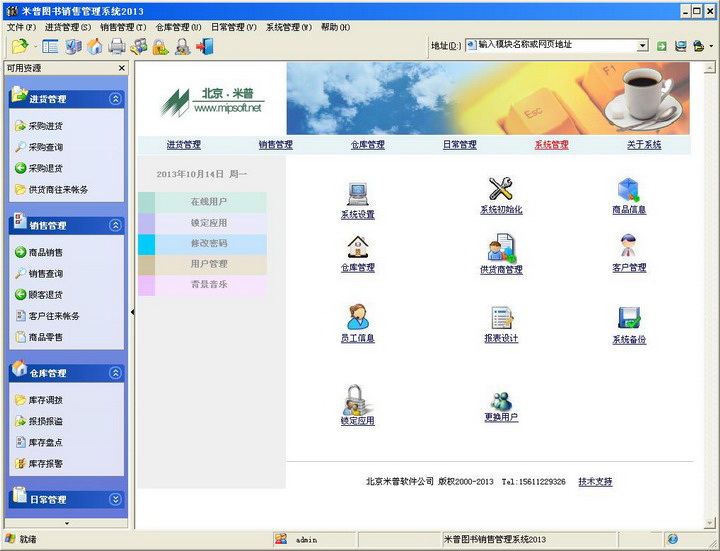Viewport: 720px width, 551px height.
Task: Open the 系统管理(W) menu
Action: point(289,27)
